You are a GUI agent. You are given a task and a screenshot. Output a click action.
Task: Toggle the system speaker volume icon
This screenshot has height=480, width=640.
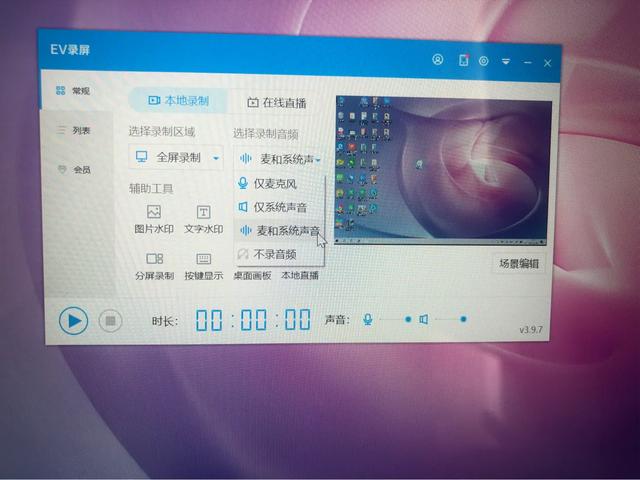click(424, 319)
